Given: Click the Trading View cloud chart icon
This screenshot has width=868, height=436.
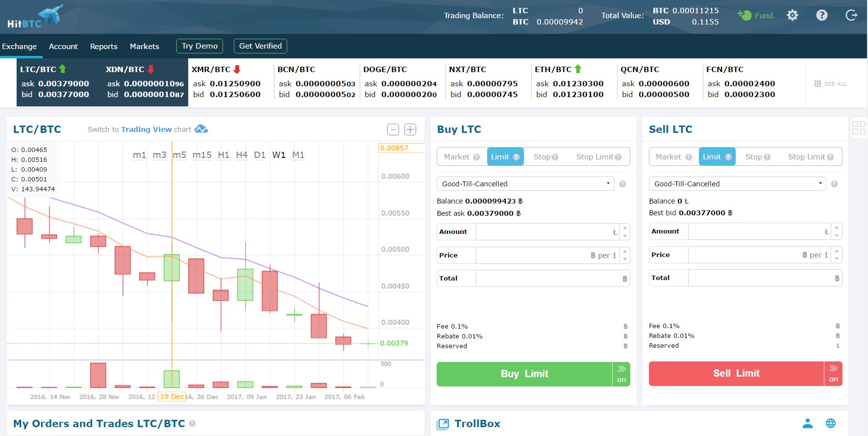Looking at the screenshot, I should click(x=201, y=129).
